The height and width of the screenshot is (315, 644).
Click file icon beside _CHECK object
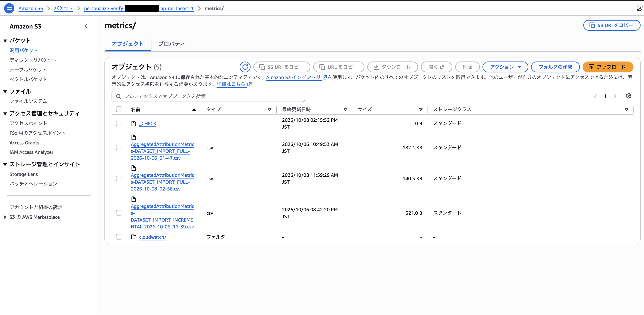point(133,123)
